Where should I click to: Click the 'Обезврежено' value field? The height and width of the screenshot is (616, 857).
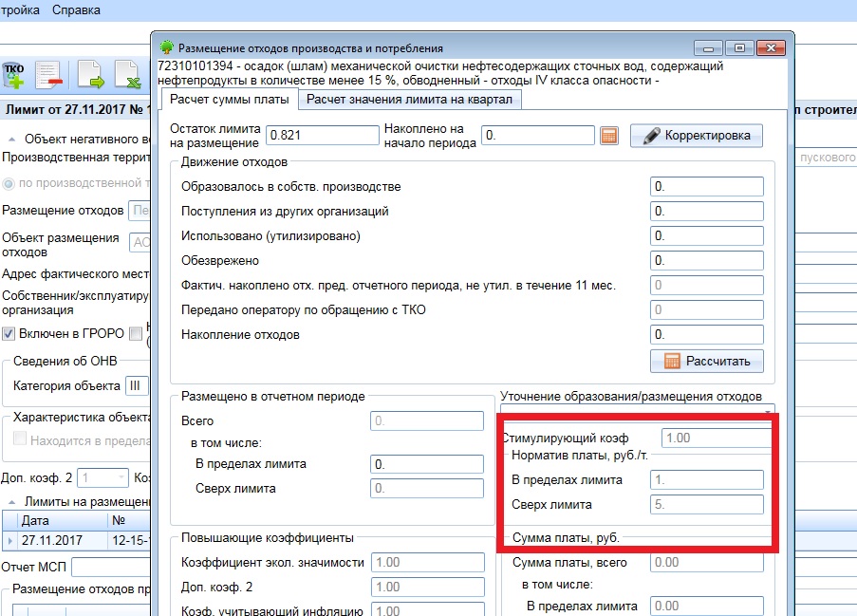click(x=706, y=260)
